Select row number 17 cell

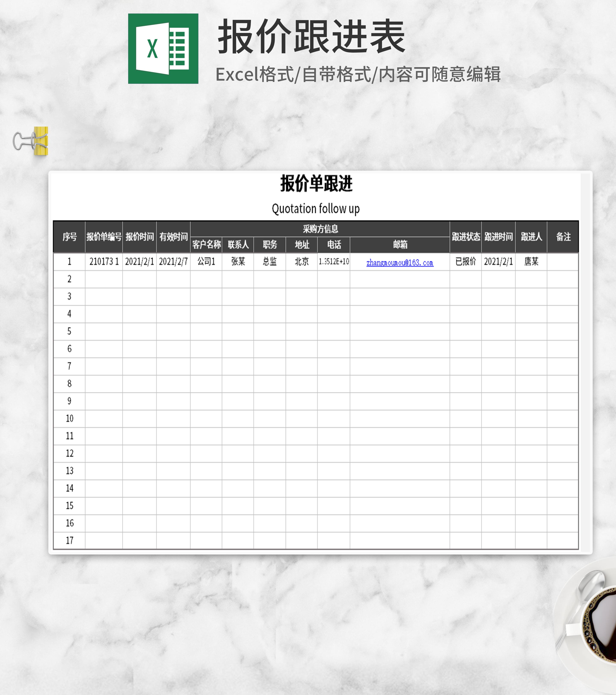pyautogui.click(x=69, y=540)
